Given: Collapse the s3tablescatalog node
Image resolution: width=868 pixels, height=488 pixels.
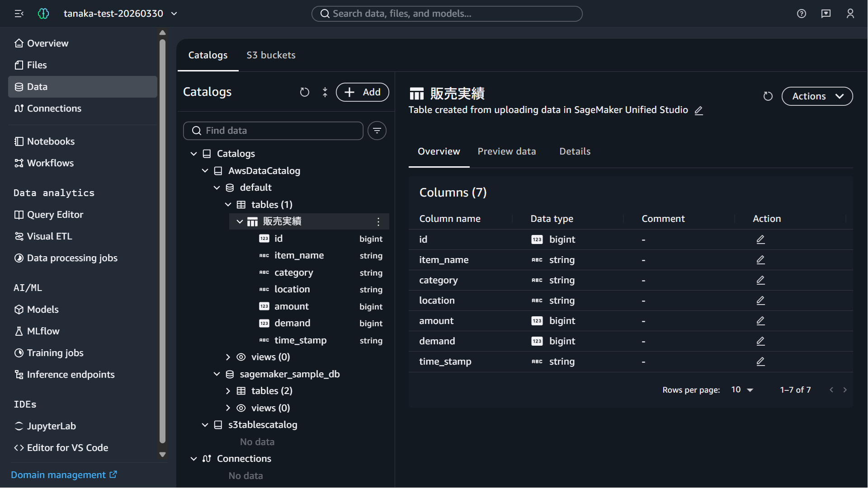Looking at the screenshot, I should (205, 425).
